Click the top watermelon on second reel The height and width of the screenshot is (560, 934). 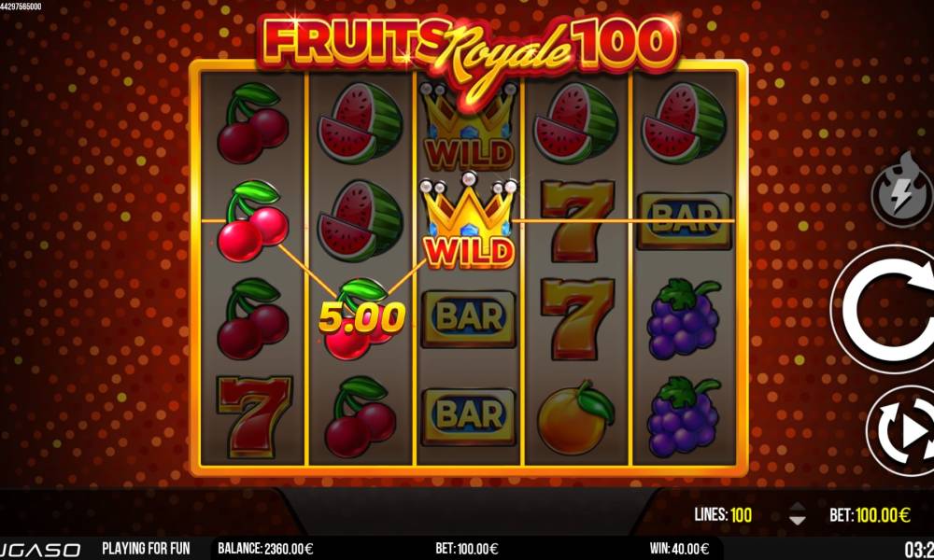tap(360, 123)
